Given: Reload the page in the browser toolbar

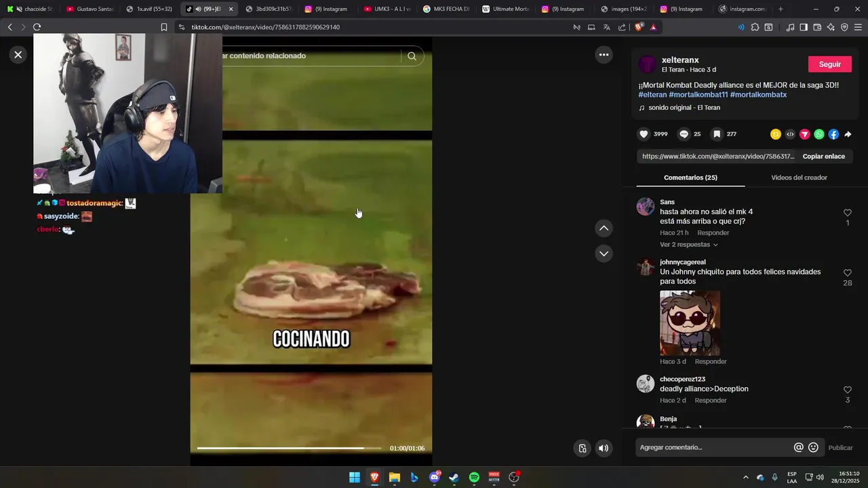Looking at the screenshot, I should [x=37, y=27].
